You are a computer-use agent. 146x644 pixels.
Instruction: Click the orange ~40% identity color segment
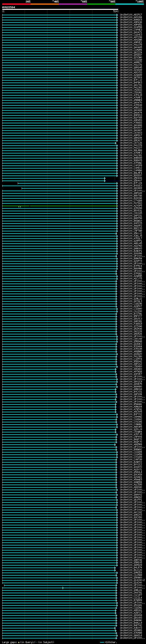point(45,4)
